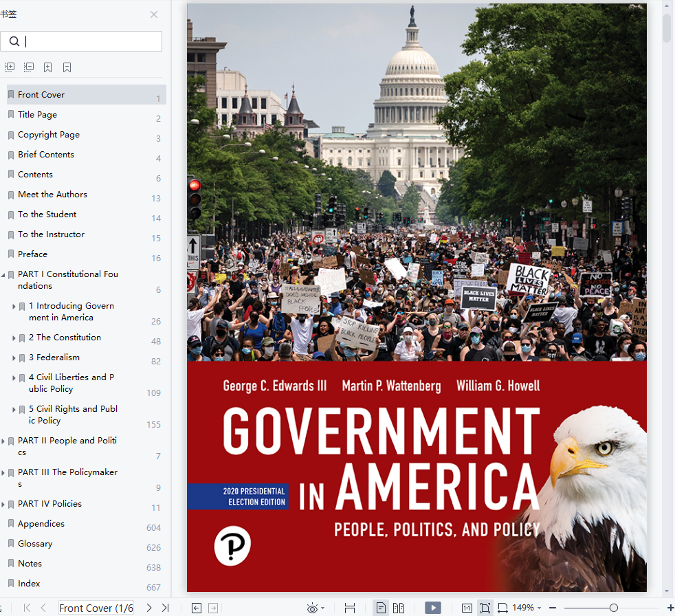The image size is (675, 616).
Task: Open 3 Federalism bookmark text
Action: click(54, 357)
